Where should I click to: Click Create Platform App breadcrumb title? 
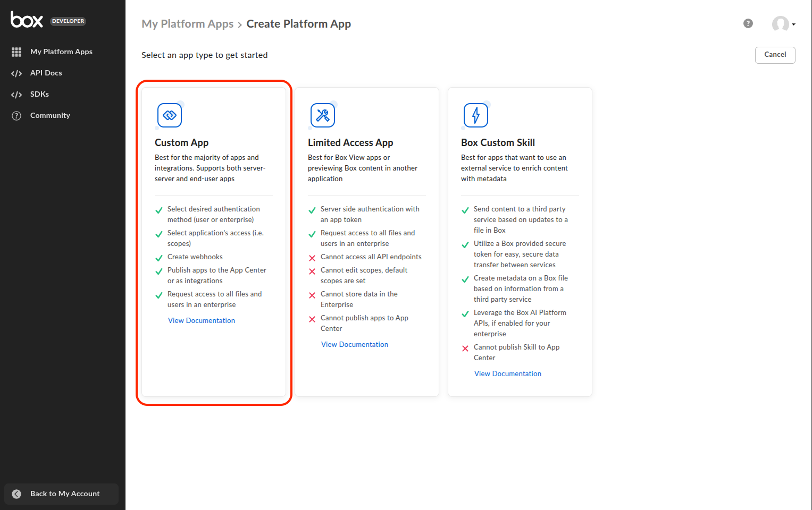[298, 24]
